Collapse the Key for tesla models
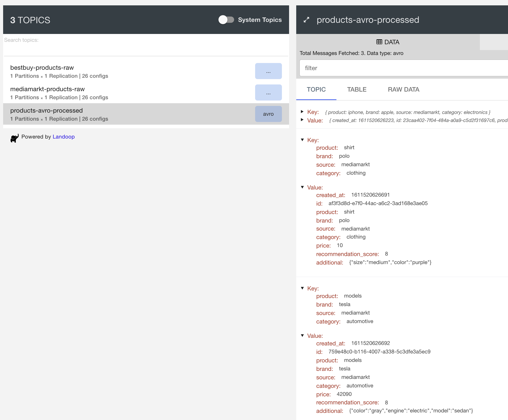The width and height of the screenshot is (508, 420). tap(302, 288)
